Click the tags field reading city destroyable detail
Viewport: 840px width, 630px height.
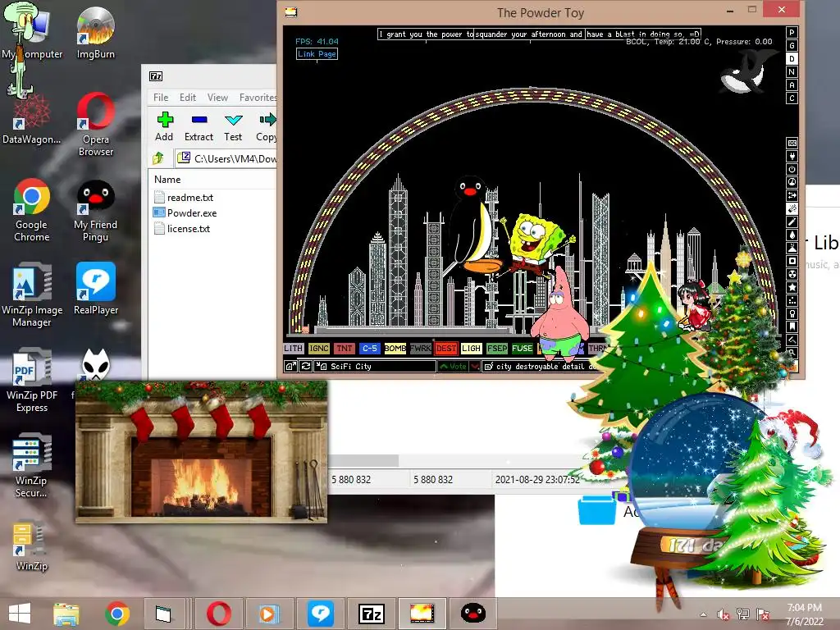tap(541, 367)
